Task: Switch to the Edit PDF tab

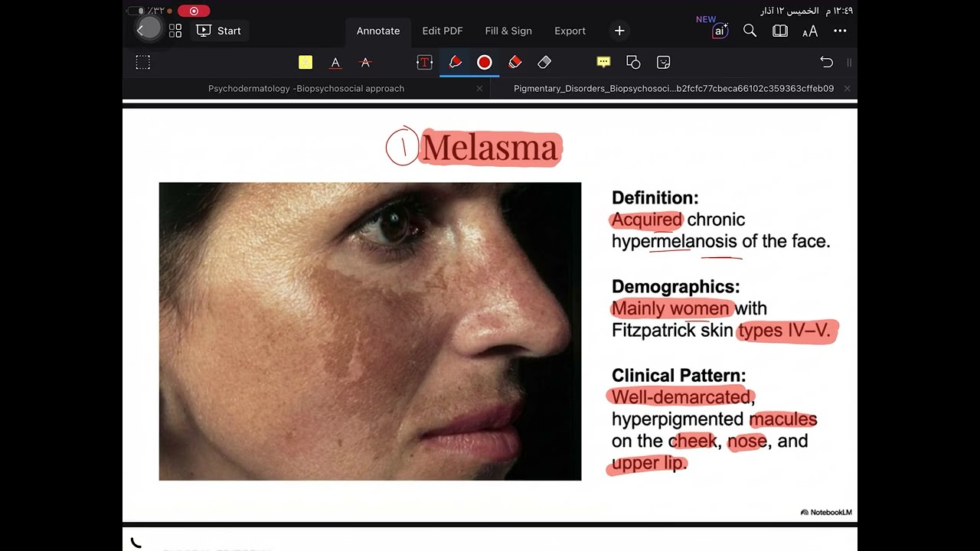Action: [x=443, y=31]
